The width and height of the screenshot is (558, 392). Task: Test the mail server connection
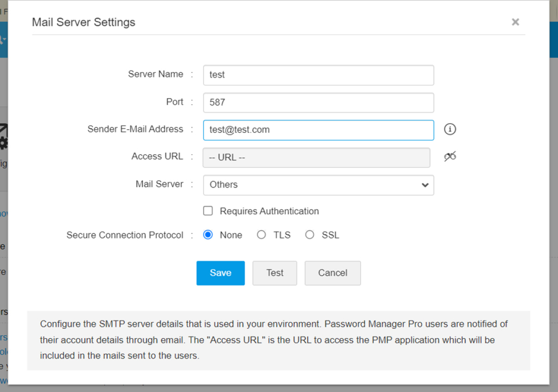(x=275, y=273)
